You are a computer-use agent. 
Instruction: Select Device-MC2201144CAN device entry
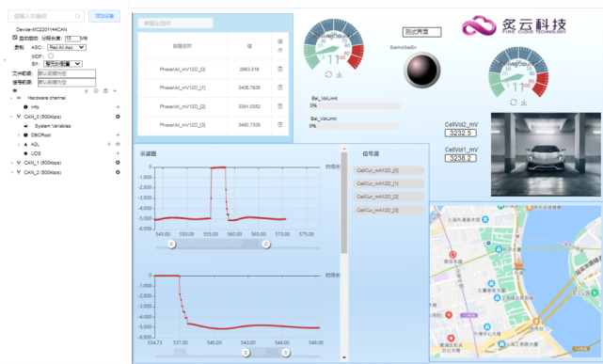coord(41,29)
